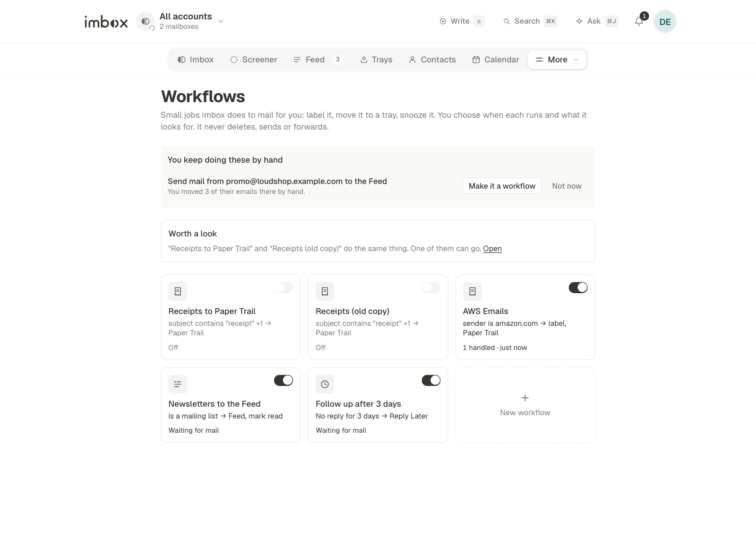This screenshot has width=756, height=550.
Task: Open the DE profile avatar
Action: (x=665, y=22)
